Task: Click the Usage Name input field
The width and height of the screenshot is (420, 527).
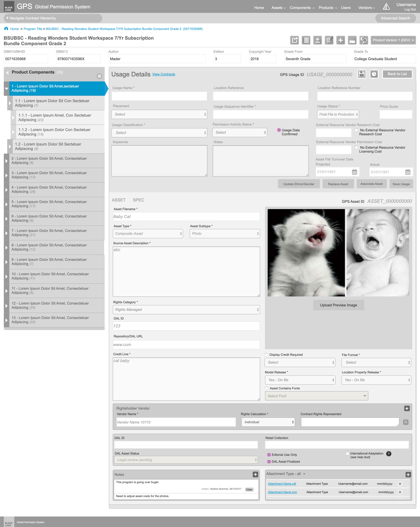Action: coord(159,96)
